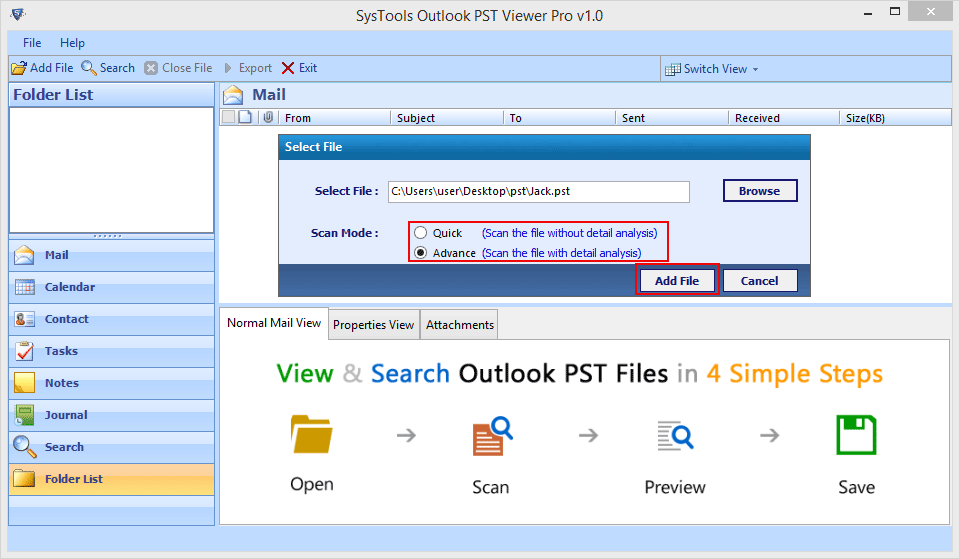This screenshot has height=559, width=960.
Task: Switch to the Properties View tab
Action: [373, 325]
